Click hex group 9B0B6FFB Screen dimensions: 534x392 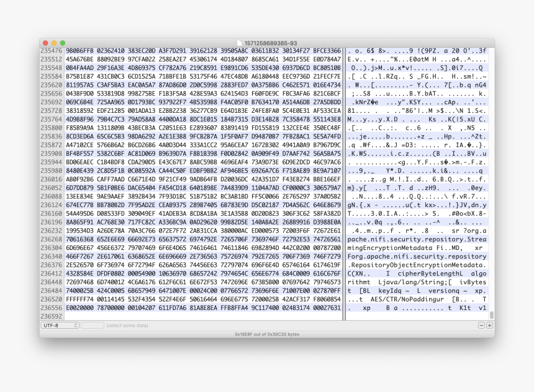coord(79,51)
